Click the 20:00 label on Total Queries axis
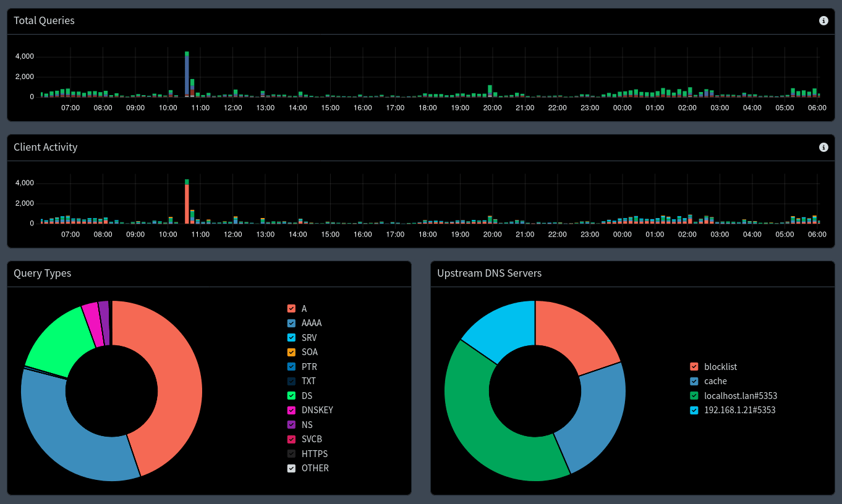 tap(493, 107)
